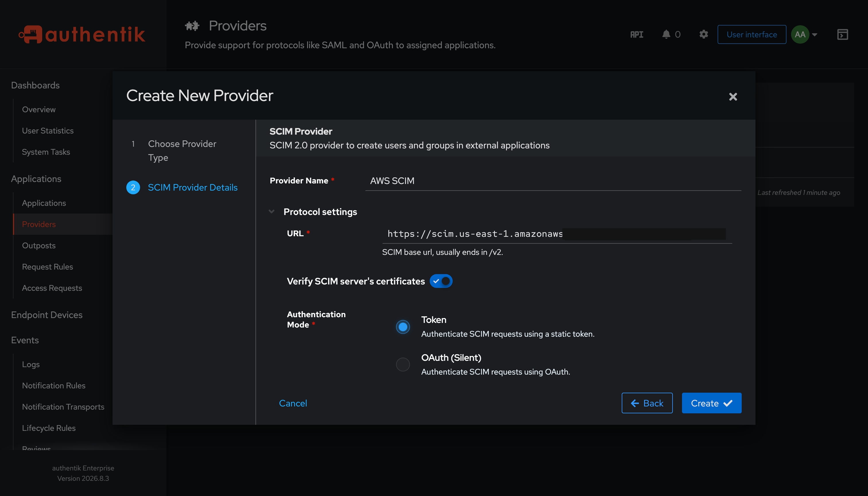The height and width of the screenshot is (496, 868).
Task: Open Notification Rules in sidebar
Action: (x=54, y=385)
